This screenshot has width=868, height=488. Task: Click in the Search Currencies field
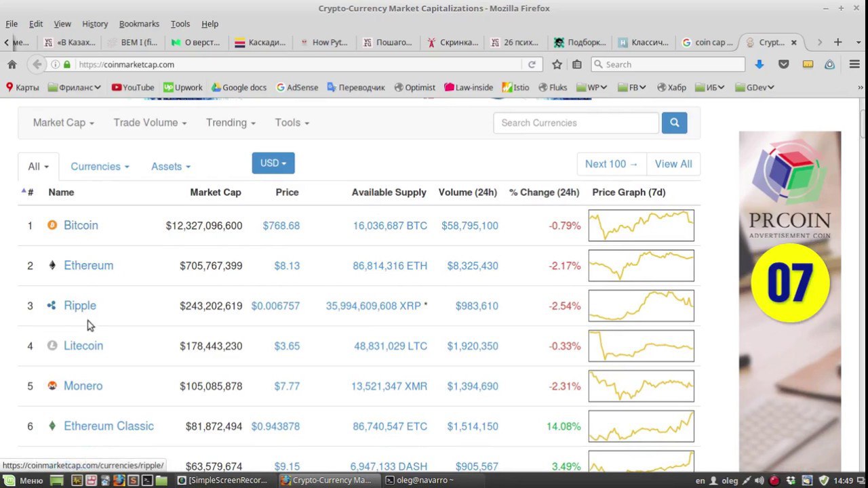[576, 123]
